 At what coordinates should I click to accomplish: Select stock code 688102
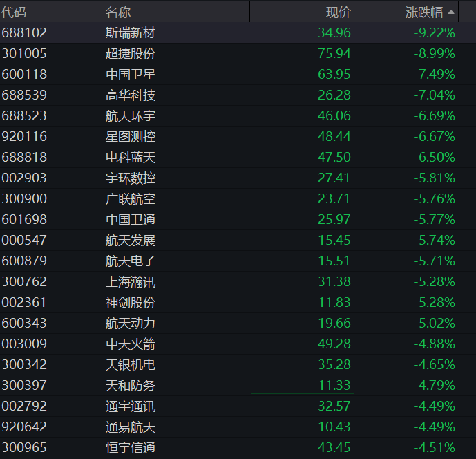tap(24, 32)
